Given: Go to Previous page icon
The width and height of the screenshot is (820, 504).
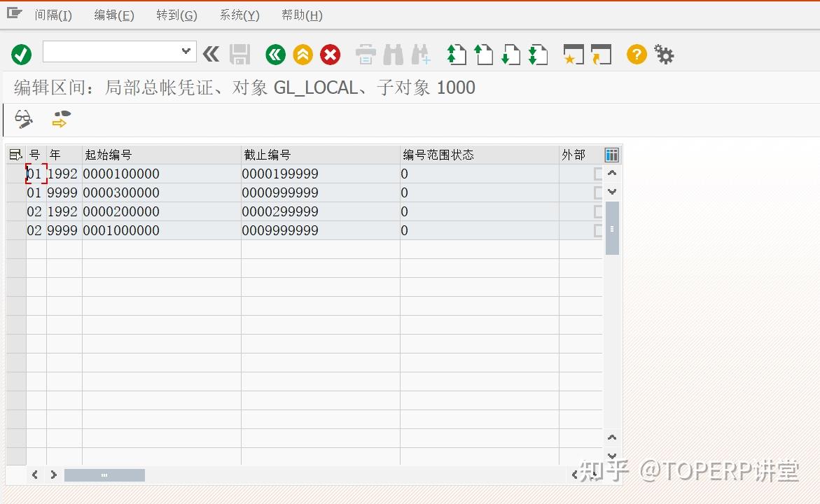Looking at the screenshot, I should (483, 55).
